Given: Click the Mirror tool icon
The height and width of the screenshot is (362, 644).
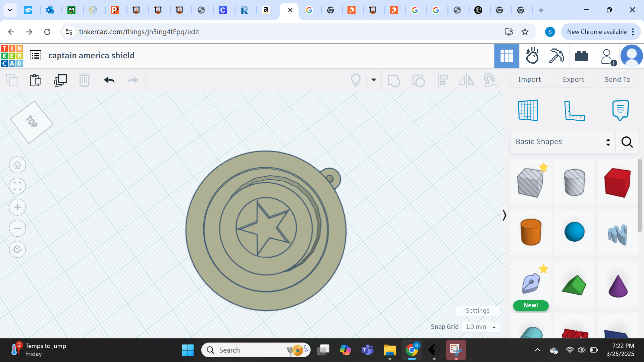Looking at the screenshot, I should [x=466, y=80].
